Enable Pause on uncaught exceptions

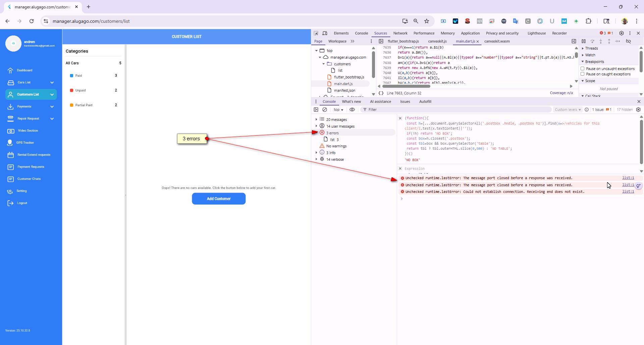point(583,69)
